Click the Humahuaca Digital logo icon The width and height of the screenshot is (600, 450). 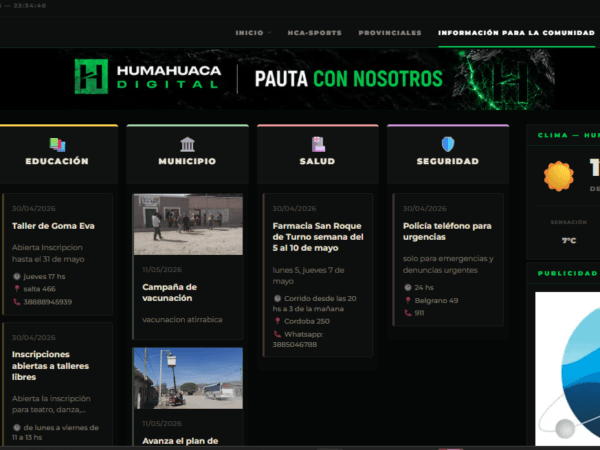pos(91,77)
